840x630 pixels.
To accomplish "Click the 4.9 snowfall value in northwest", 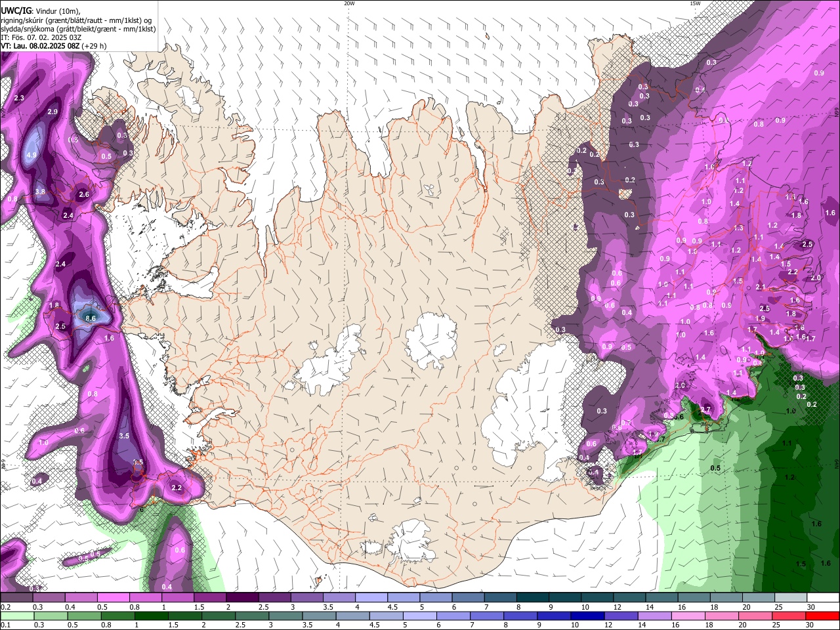I will [31, 156].
